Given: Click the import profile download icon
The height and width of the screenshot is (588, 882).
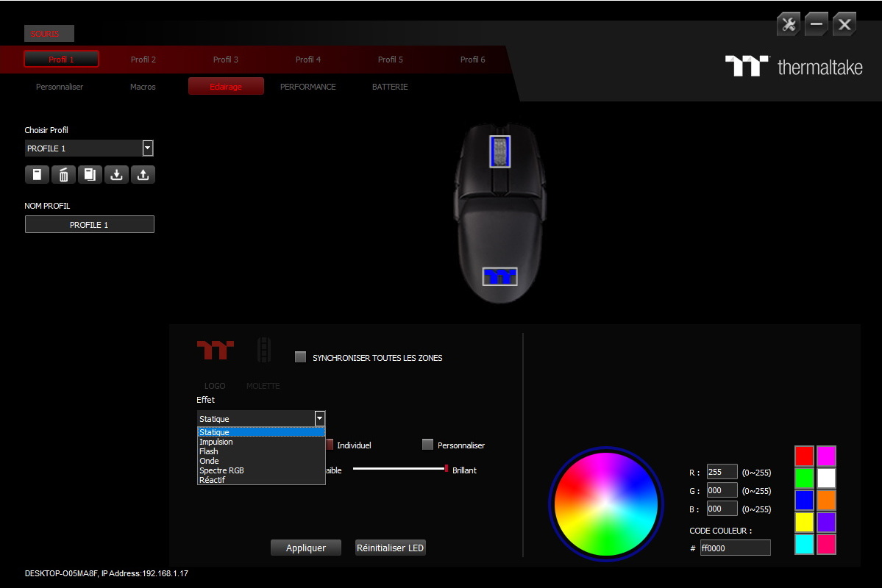Looking at the screenshot, I should 116,175.
